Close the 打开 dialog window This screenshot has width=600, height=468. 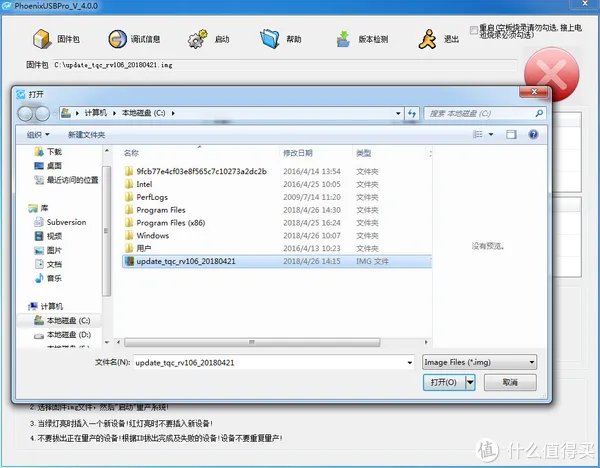(534, 91)
